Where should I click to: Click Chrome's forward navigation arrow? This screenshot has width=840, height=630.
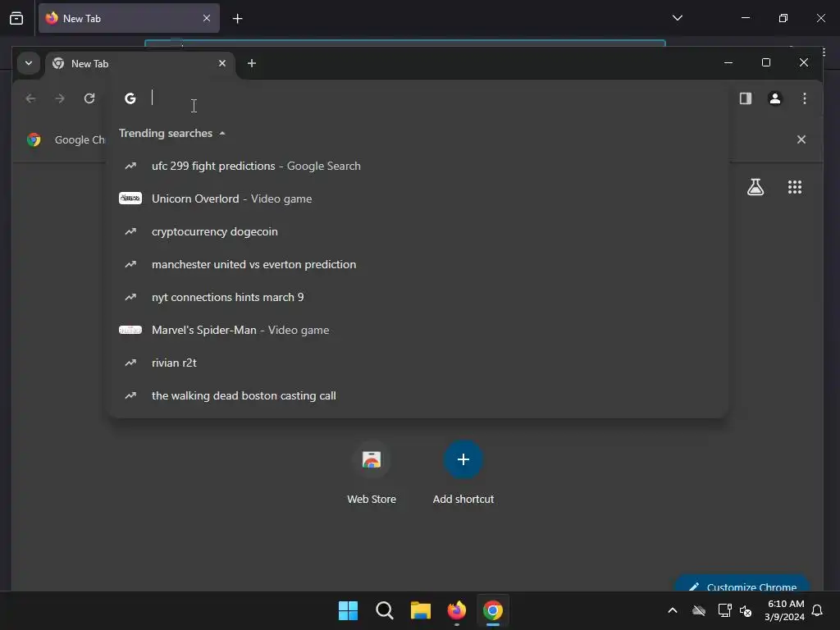(60, 98)
